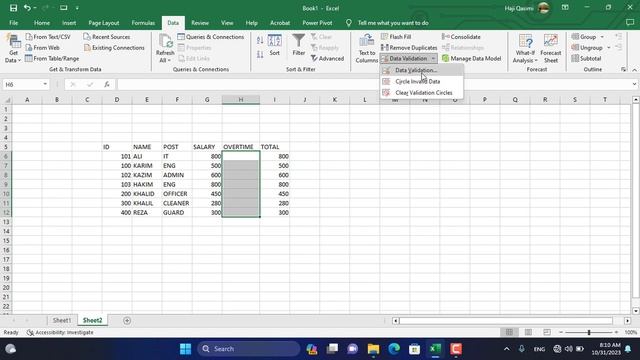
Task: Expand the Ungroup dropdown arrow
Action: pos(609,48)
